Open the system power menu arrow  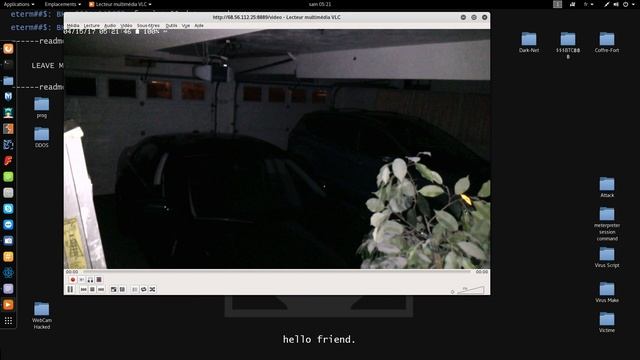[633, 4]
